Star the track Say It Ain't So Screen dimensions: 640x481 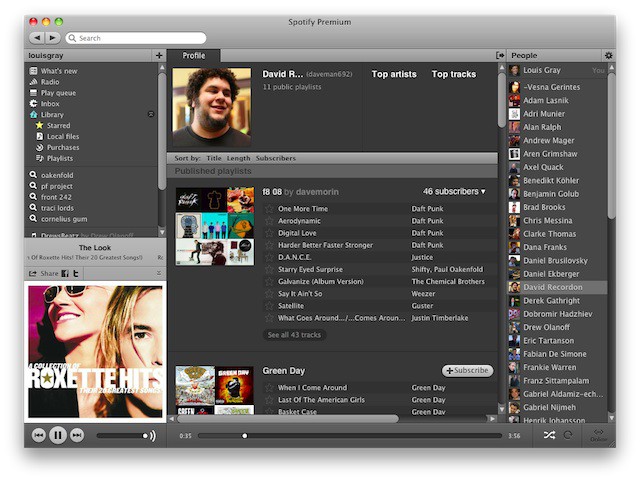click(269, 294)
